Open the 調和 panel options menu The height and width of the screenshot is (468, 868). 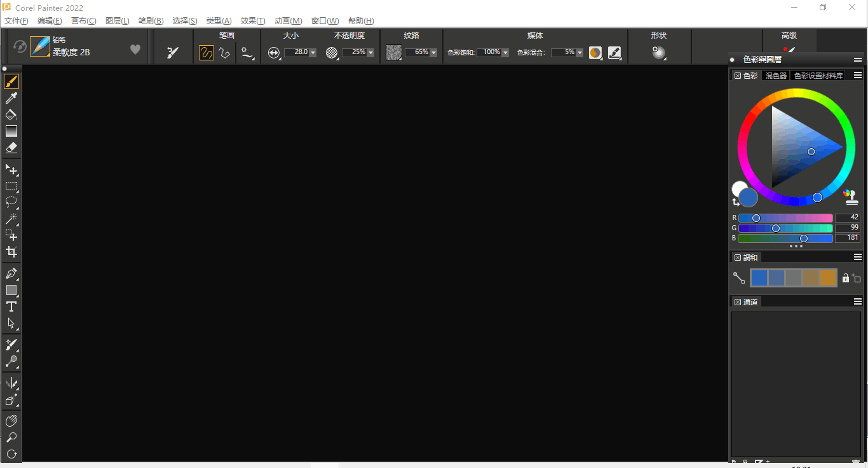(858, 257)
